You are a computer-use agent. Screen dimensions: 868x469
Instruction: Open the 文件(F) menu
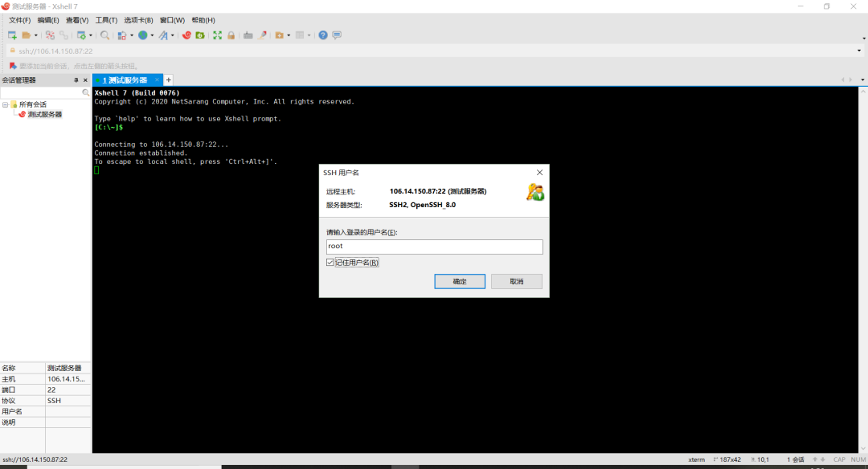(x=19, y=20)
